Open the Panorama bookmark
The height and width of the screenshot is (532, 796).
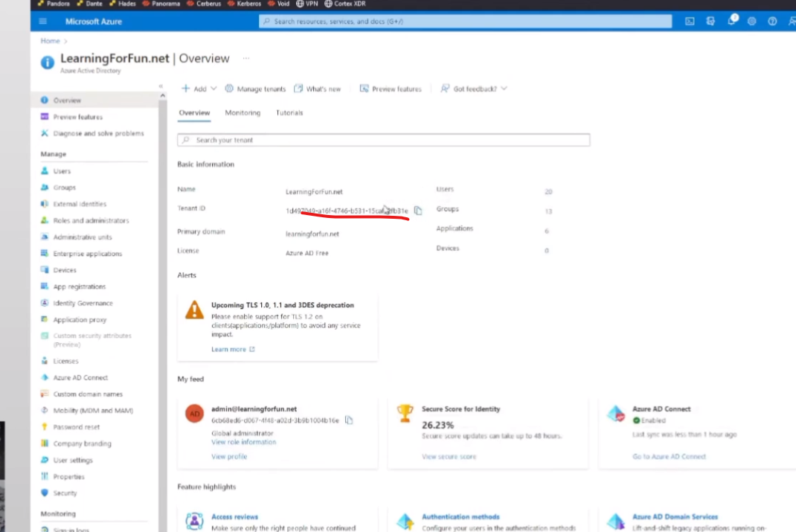(161, 4)
